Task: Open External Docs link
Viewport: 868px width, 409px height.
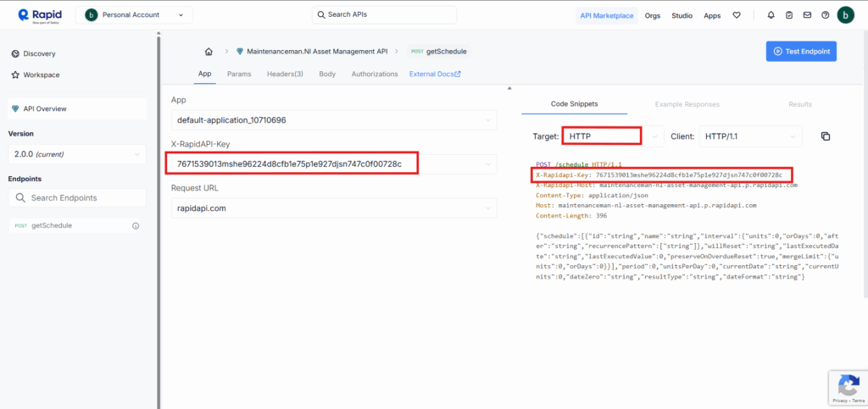Action: pyautogui.click(x=435, y=74)
